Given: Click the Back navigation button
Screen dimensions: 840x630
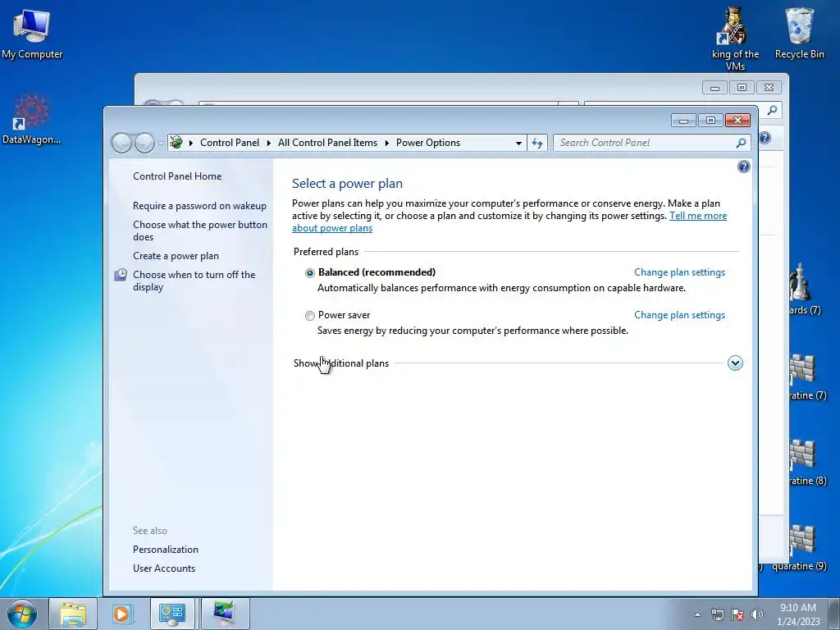Looking at the screenshot, I should click(x=121, y=143).
